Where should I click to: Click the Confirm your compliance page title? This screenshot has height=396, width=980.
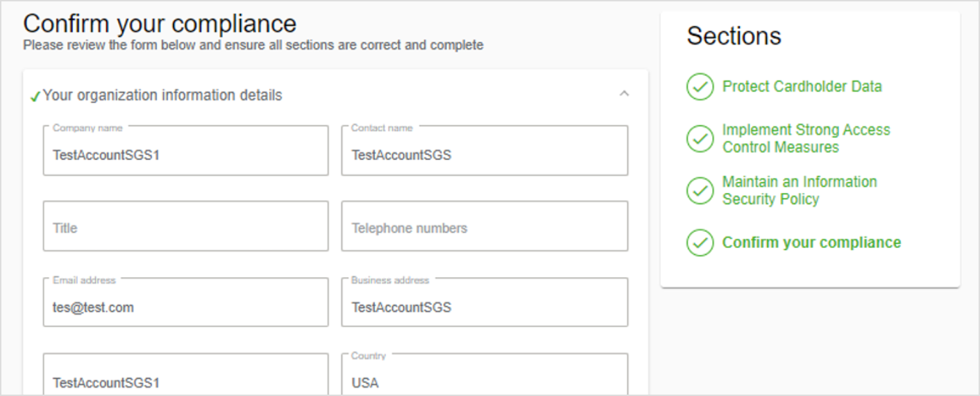click(x=160, y=24)
